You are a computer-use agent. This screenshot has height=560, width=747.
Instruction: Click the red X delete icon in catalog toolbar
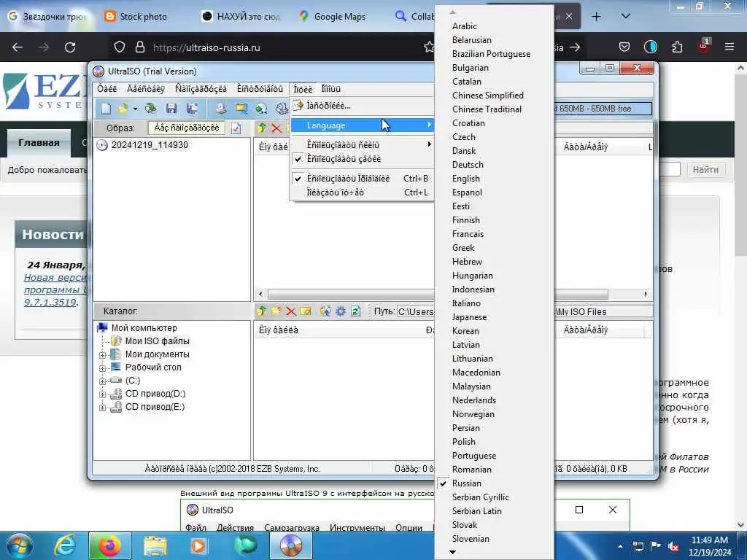pyautogui.click(x=290, y=311)
